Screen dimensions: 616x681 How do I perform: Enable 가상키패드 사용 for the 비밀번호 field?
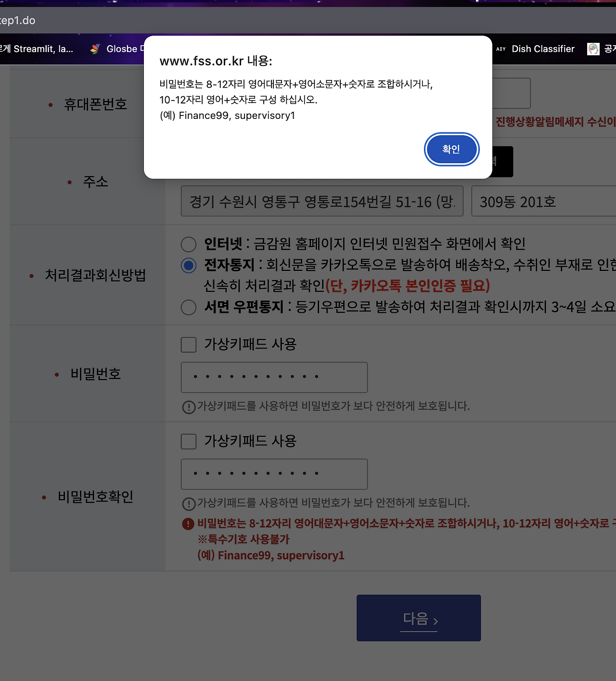tap(188, 345)
